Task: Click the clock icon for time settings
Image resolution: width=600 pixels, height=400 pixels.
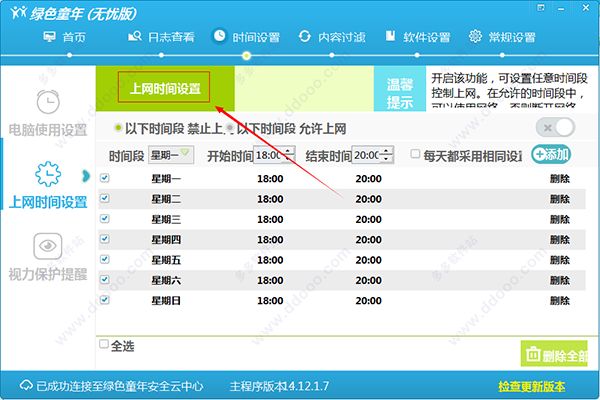Action: click(219, 36)
